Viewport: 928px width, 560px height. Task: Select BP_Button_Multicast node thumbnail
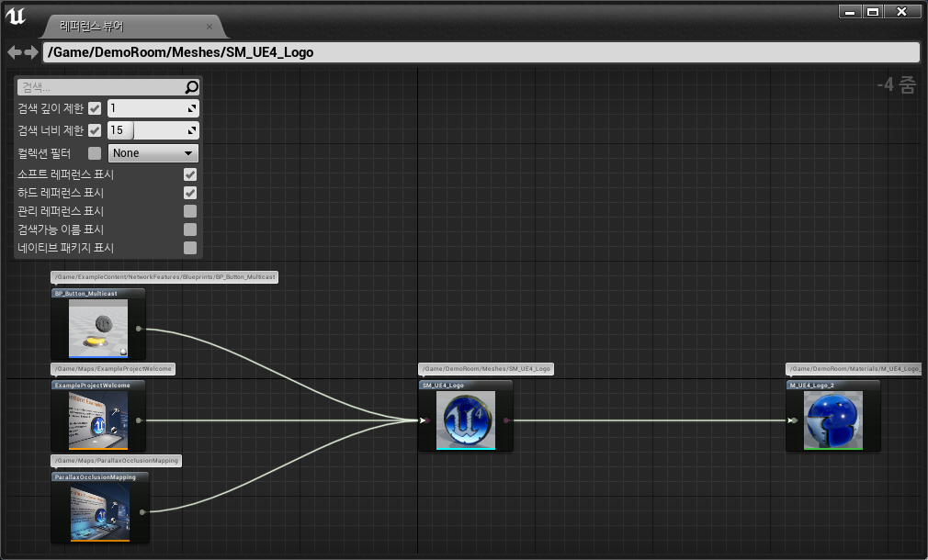[x=98, y=328]
